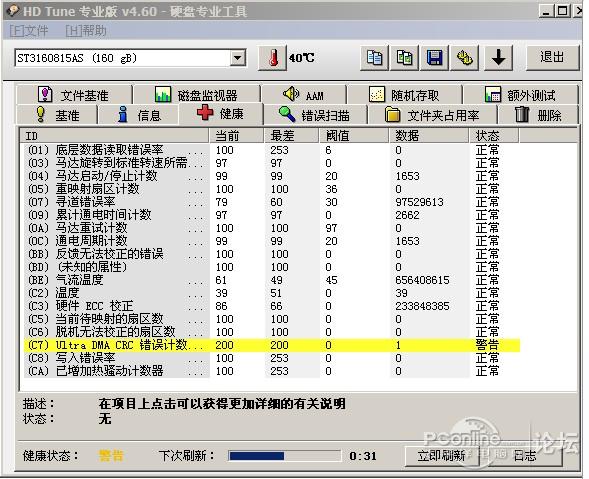Click the orange 警告 health status text
Image resolution: width=589 pixels, height=479 pixels.
pyautogui.click(x=111, y=456)
